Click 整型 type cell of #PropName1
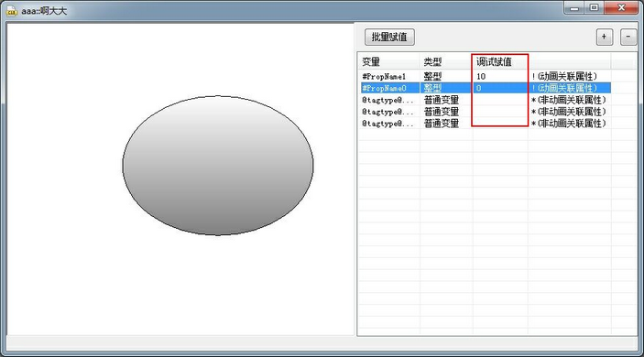Screen dimensions: 644x357 tap(446, 76)
